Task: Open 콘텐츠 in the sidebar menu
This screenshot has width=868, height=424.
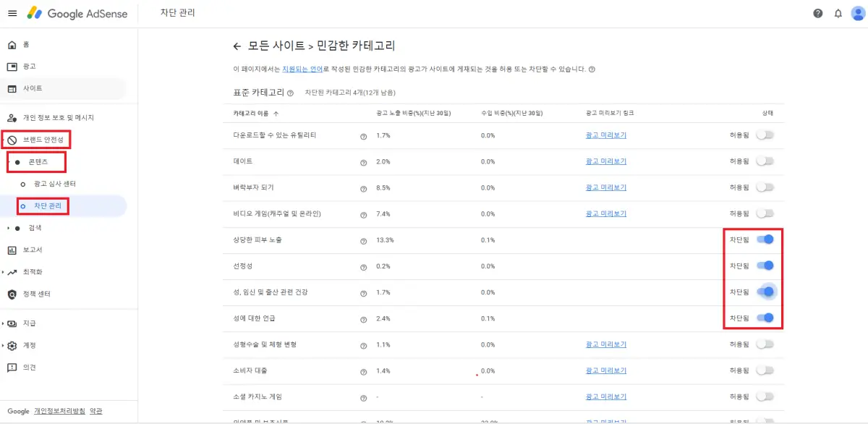Action: pyautogui.click(x=38, y=162)
